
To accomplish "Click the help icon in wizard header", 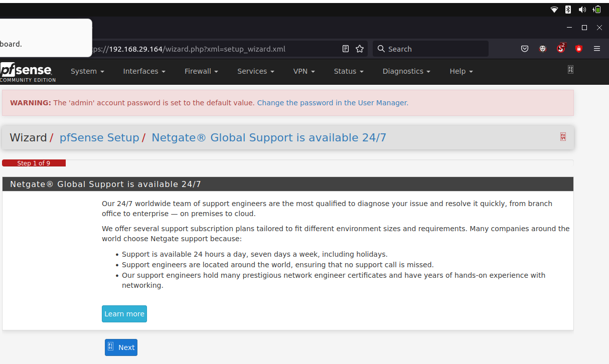I will (563, 136).
